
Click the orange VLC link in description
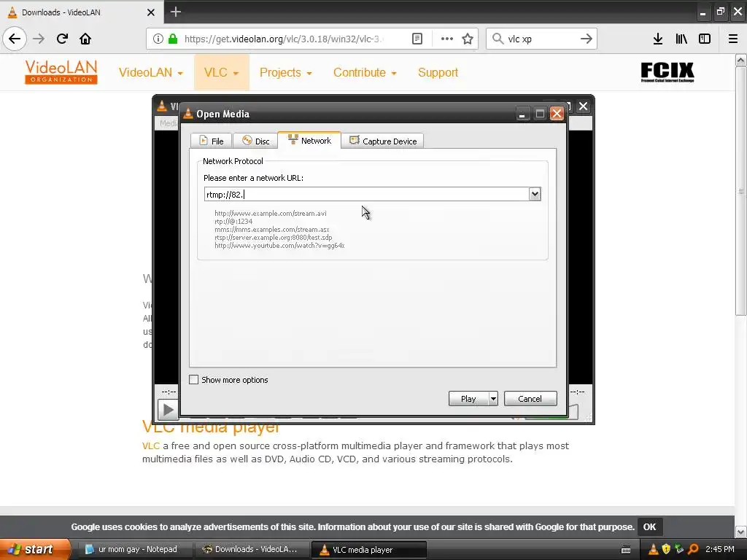pyautogui.click(x=150, y=446)
